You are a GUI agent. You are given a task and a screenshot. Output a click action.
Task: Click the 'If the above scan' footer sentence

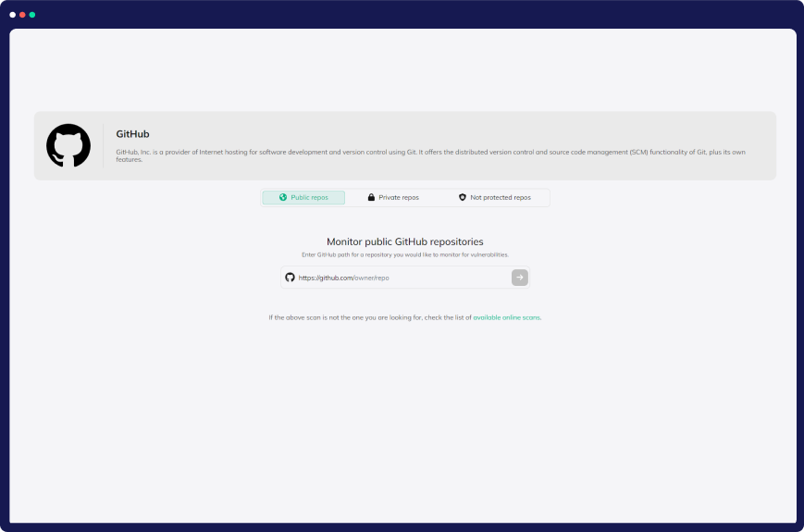click(x=370, y=317)
